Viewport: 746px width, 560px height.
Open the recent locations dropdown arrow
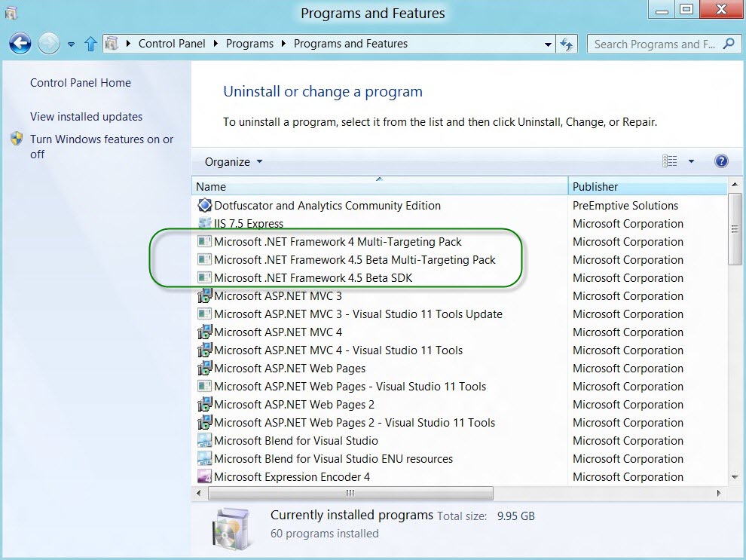[x=71, y=44]
